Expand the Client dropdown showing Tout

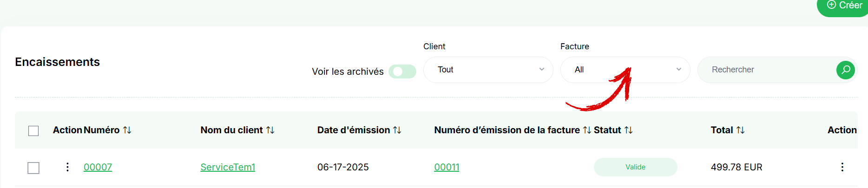coord(488,70)
